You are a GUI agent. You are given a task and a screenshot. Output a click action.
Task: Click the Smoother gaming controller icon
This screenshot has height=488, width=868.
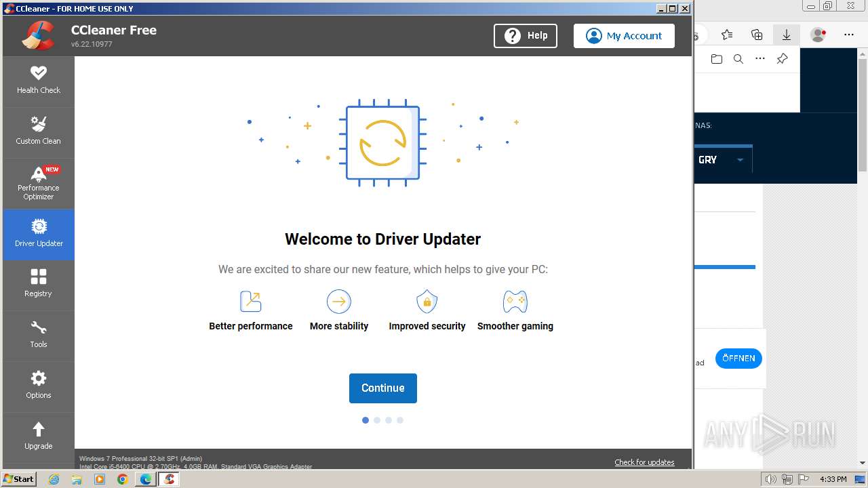click(515, 301)
